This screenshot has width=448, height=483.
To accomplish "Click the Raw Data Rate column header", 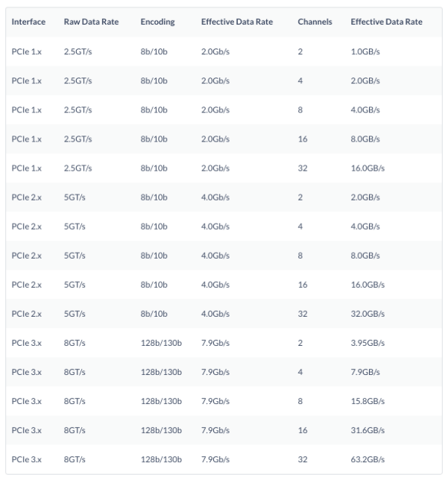I will click(91, 22).
